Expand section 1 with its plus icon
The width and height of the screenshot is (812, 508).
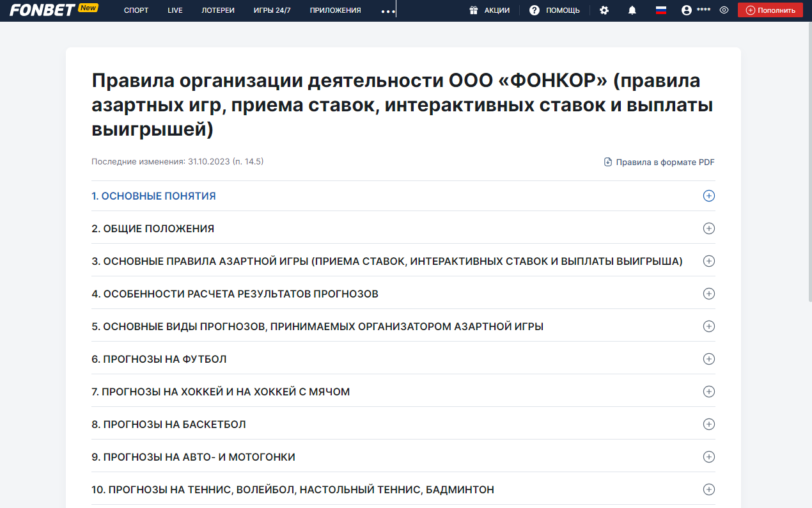coord(708,196)
